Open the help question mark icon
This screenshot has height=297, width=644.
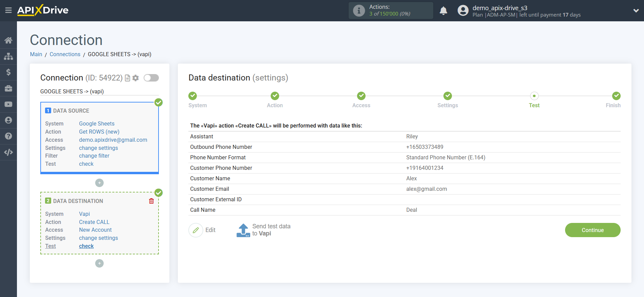point(8,136)
